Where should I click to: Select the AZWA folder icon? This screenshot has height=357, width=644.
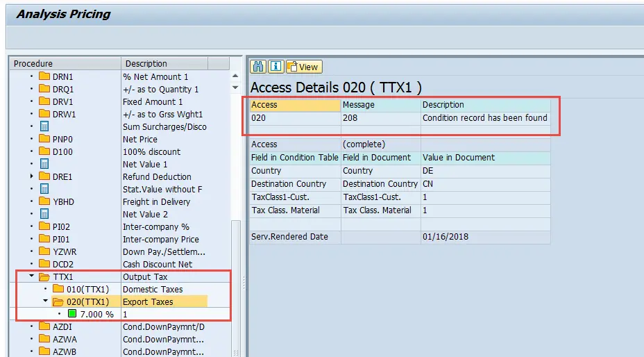click(44, 339)
